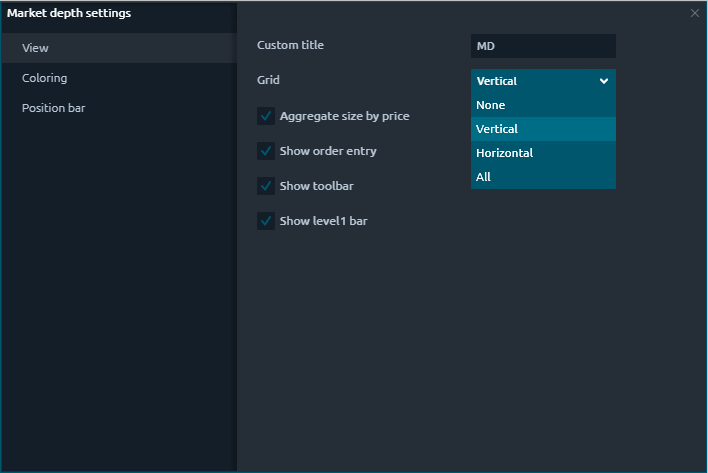Click the Aggregate size by price label
This screenshot has width=708, height=473.
[344, 116]
